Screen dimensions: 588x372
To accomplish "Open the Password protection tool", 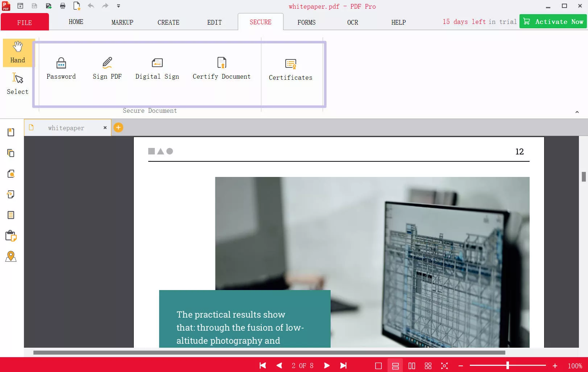I will tap(61, 68).
